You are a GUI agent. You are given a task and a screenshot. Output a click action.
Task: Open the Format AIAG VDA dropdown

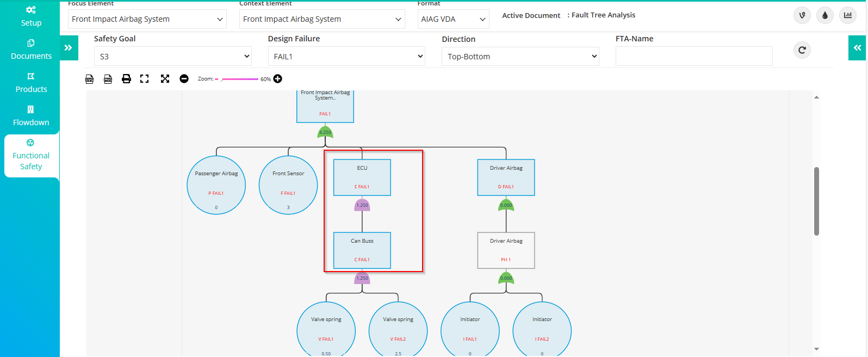(x=453, y=19)
